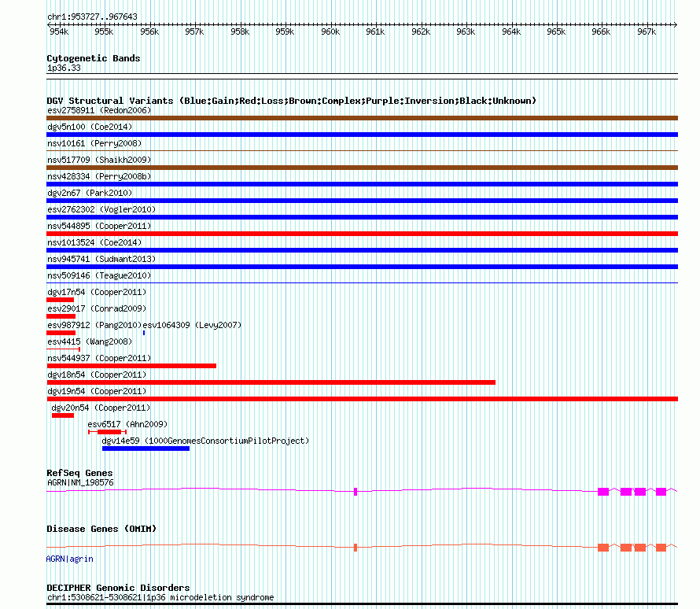
Task: Click the red loss bar under nsv544895
Action: point(362,234)
